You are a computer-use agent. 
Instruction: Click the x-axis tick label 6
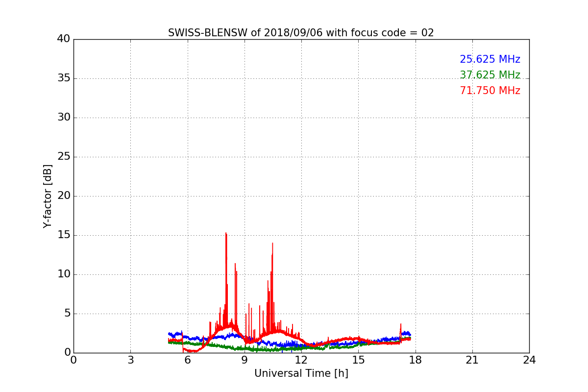coord(188,360)
